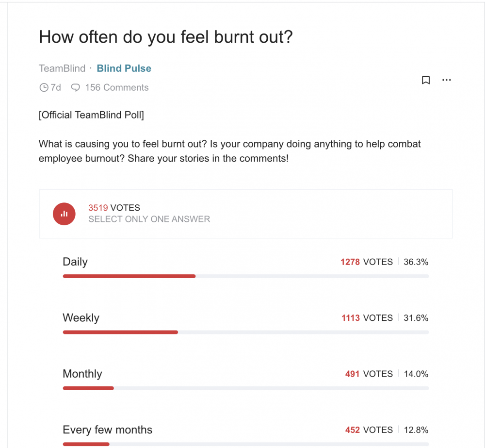Click the clock icon beside 7d
The image size is (485, 448).
click(44, 88)
